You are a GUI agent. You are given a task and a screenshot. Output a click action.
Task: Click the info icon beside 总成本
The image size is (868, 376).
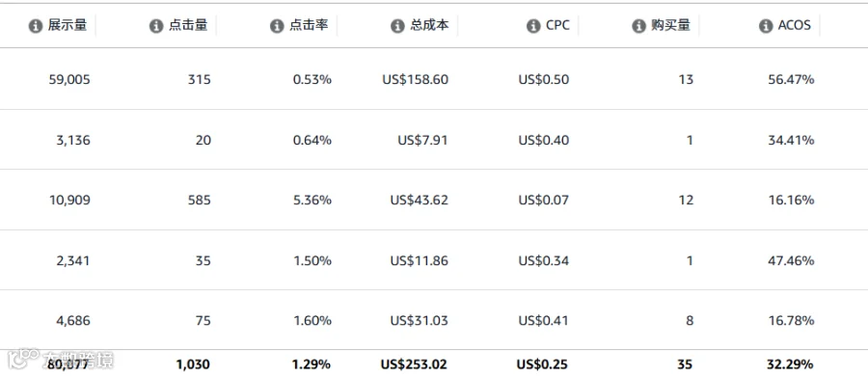[397, 26]
